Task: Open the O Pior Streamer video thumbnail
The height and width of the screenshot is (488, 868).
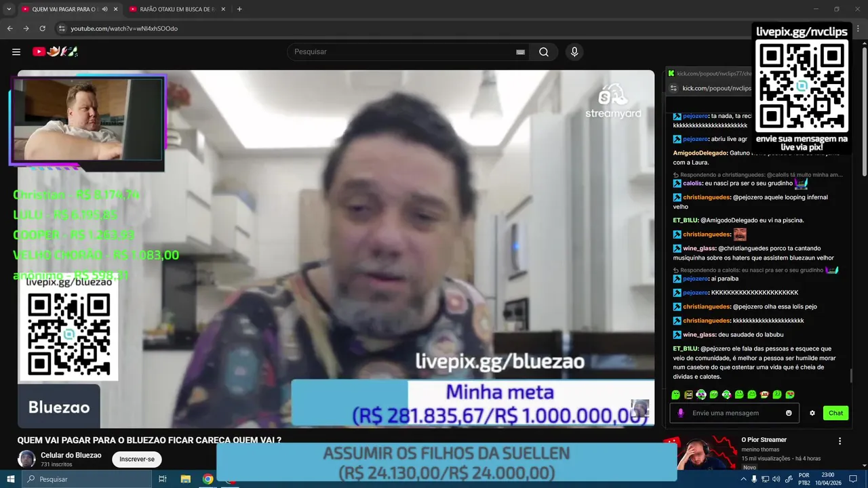Action: pos(700,453)
